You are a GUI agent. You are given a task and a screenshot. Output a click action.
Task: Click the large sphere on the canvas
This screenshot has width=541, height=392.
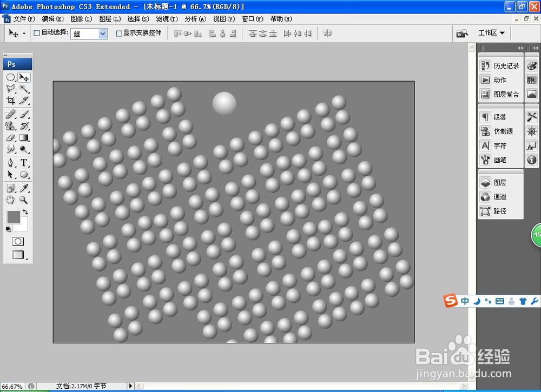click(224, 103)
